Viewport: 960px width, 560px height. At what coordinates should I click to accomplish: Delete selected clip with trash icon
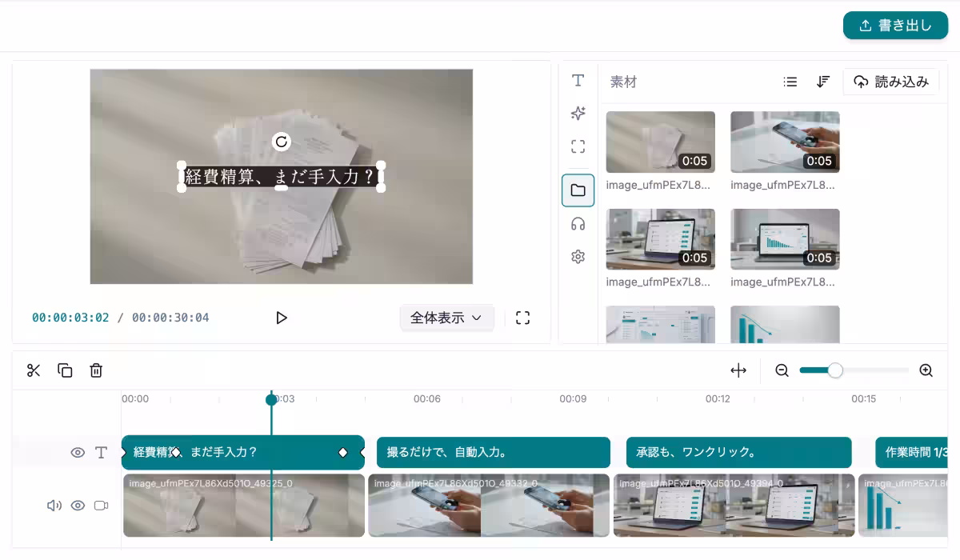tap(96, 370)
